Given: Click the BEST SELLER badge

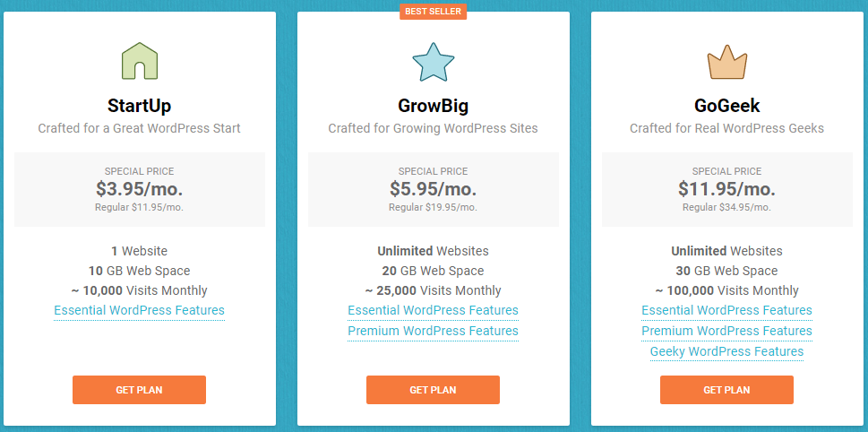Looking at the screenshot, I should [x=433, y=12].
